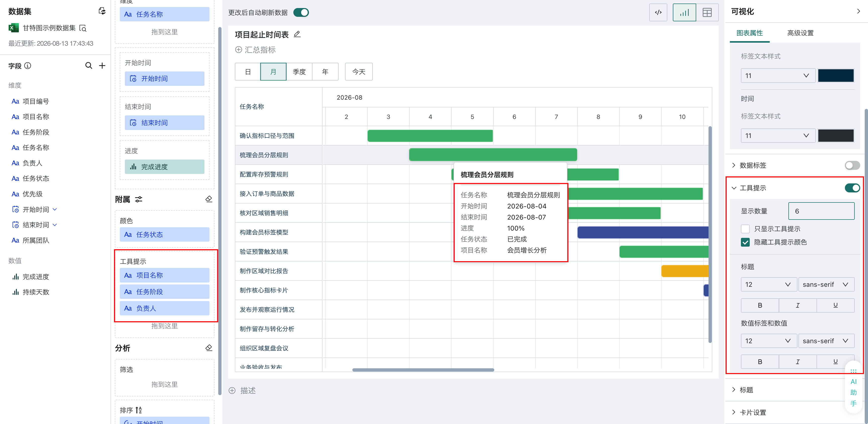The image size is (868, 424).
Task: Click the 完成进度 measure icon in the 数值 list
Action: (x=16, y=277)
